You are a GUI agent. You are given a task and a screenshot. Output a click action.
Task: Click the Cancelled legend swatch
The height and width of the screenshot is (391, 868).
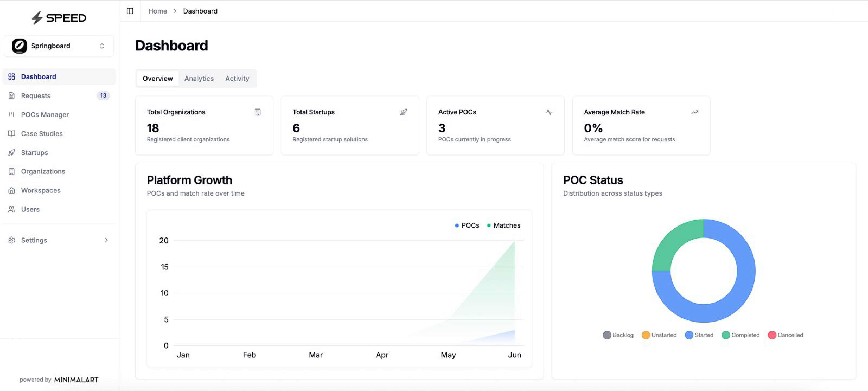[772, 335]
